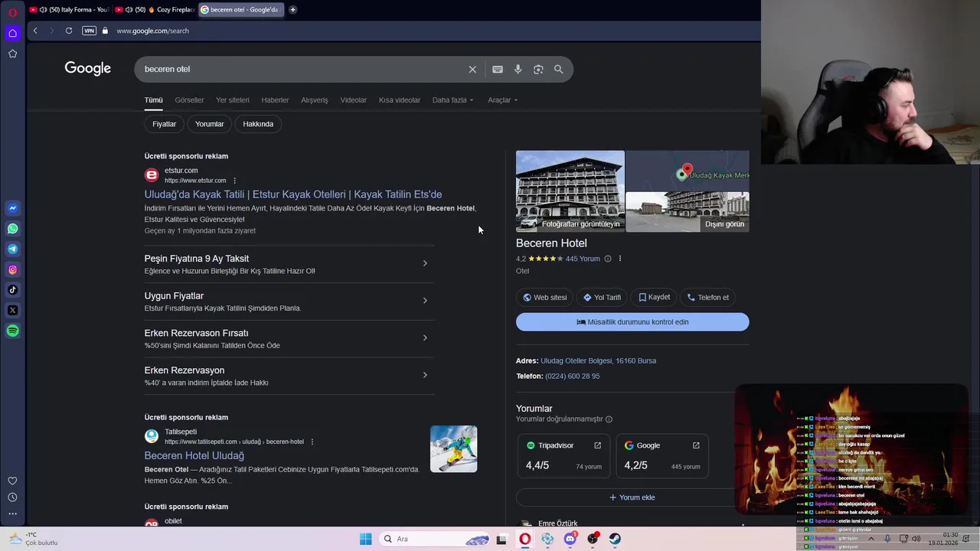Switch to the Görseller tab
Viewport: 980px width, 551px height.
pyautogui.click(x=189, y=100)
